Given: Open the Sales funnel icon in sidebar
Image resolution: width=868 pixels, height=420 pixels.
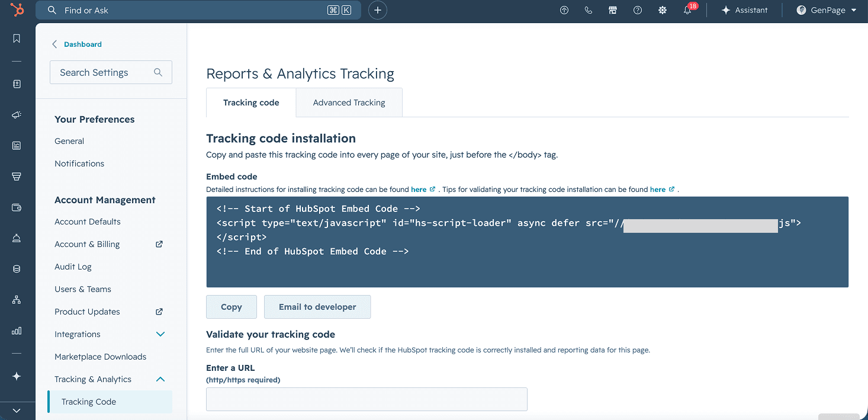Looking at the screenshot, I should [17, 177].
